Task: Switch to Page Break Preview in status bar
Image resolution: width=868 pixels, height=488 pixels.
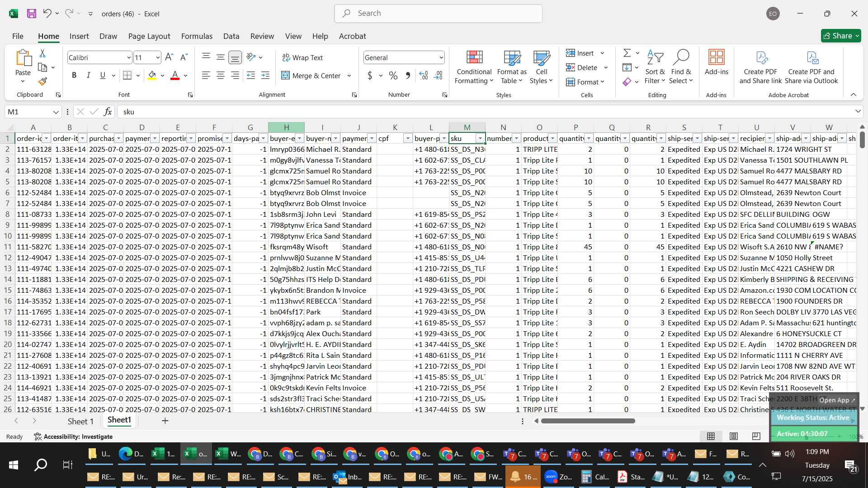Action: click(756, 436)
